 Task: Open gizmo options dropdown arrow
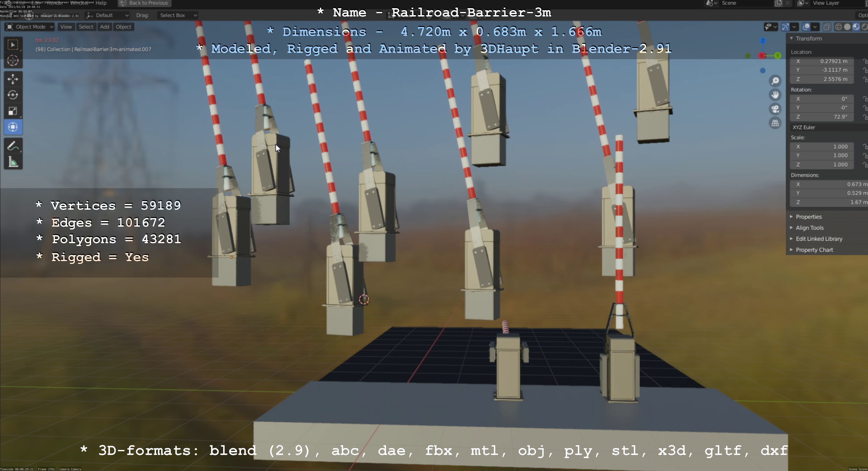(794, 27)
